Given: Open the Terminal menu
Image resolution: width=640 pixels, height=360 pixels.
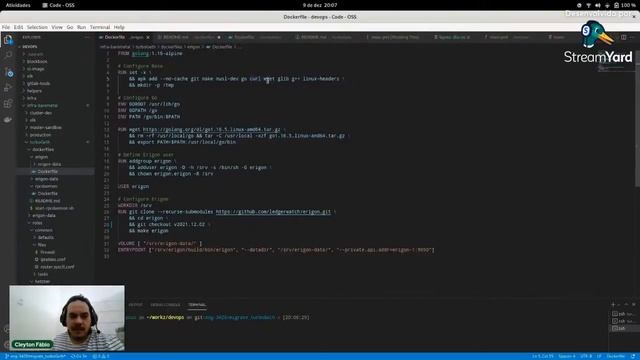Looking at the screenshot, I should tap(100, 27).
